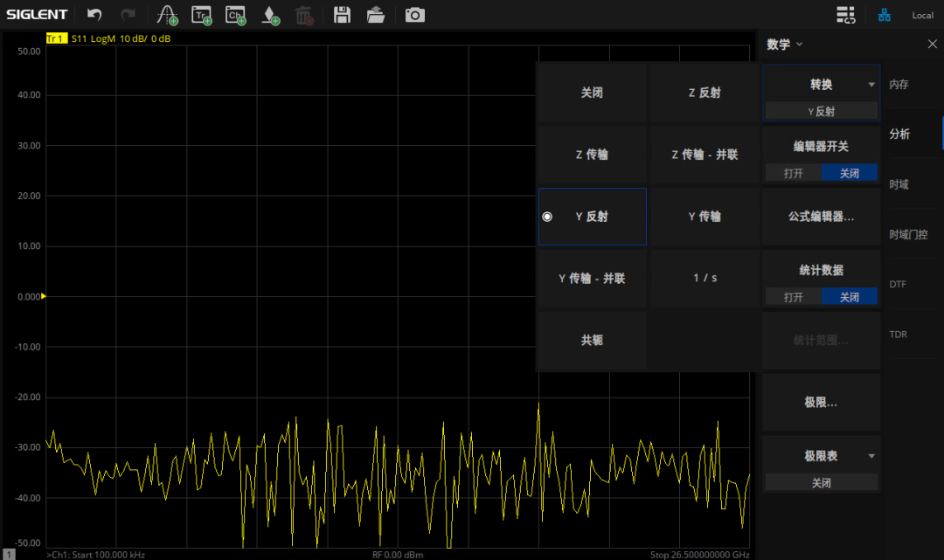The image size is (944, 560).
Task: Take a screenshot with camera icon
Action: coord(414,15)
